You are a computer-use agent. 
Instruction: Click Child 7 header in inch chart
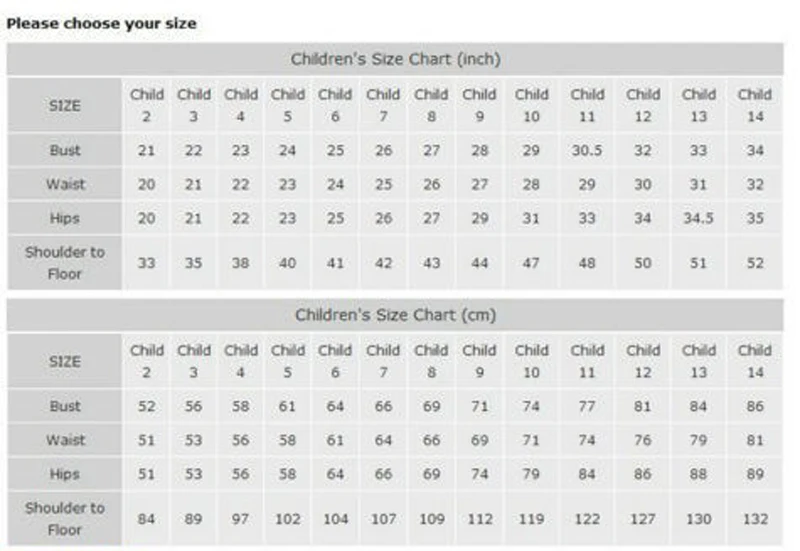coord(383,105)
